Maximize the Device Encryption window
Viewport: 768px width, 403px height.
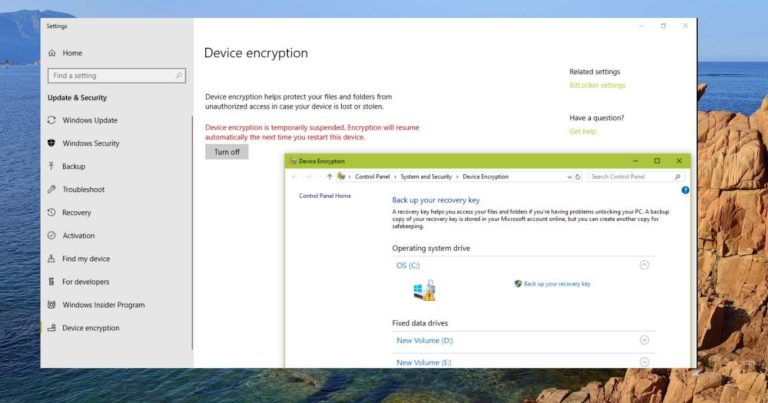pyautogui.click(x=657, y=161)
